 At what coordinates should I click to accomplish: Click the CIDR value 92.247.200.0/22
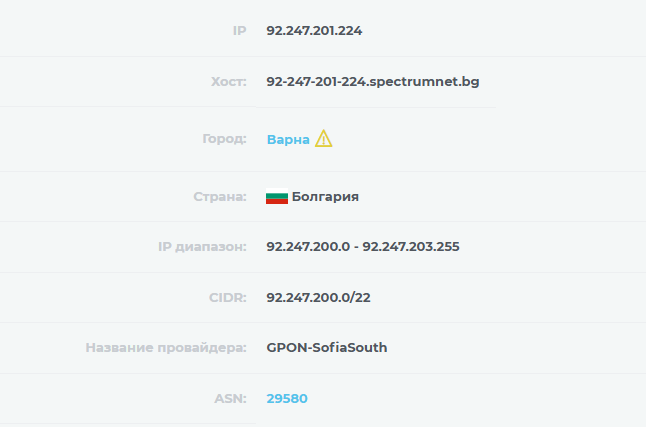coord(318,297)
